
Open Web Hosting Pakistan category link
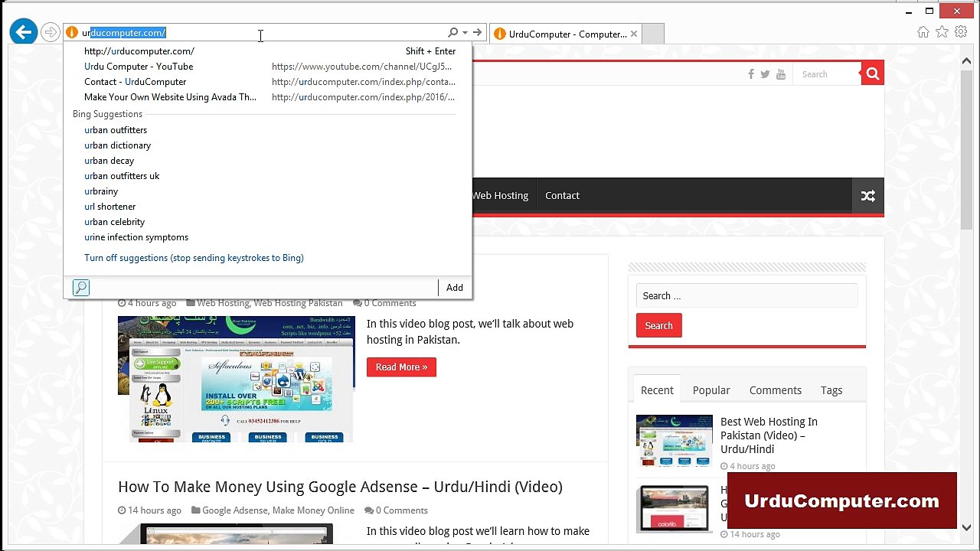[298, 303]
